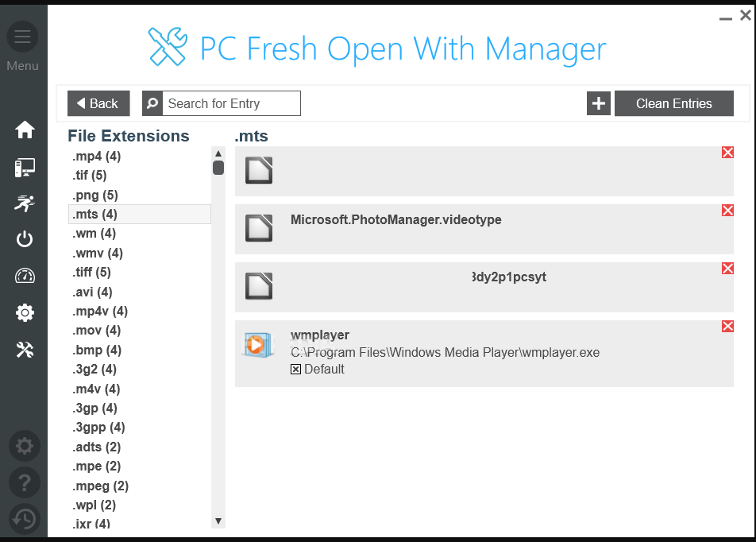Select the .mp4 (4) extension
This screenshot has width=756, height=542.
[96, 157]
